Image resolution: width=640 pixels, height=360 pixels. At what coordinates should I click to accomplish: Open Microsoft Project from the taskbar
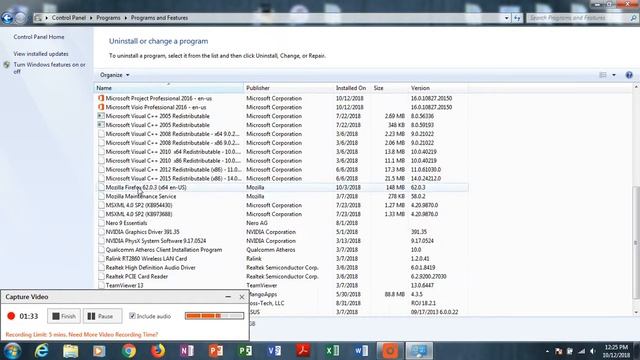point(245,351)
